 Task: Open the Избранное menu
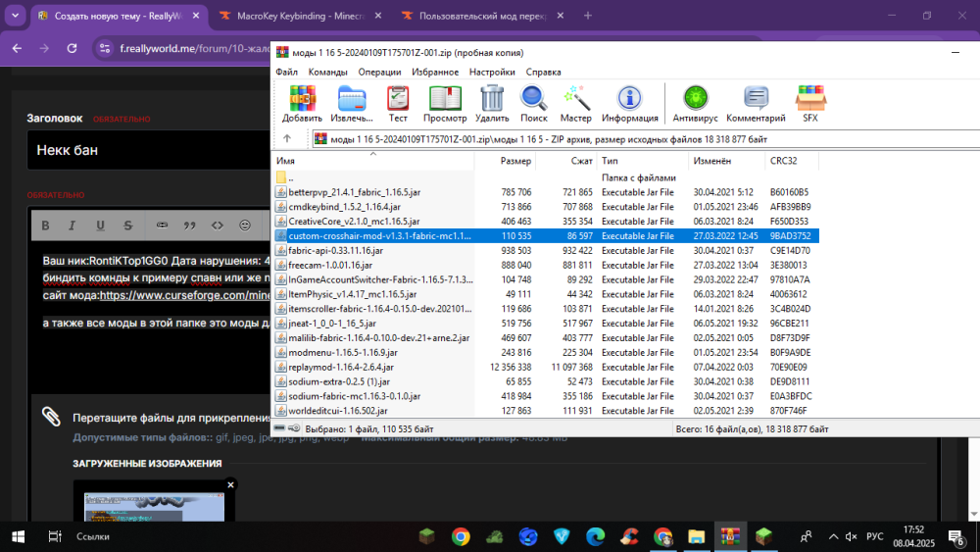point(435,72)
